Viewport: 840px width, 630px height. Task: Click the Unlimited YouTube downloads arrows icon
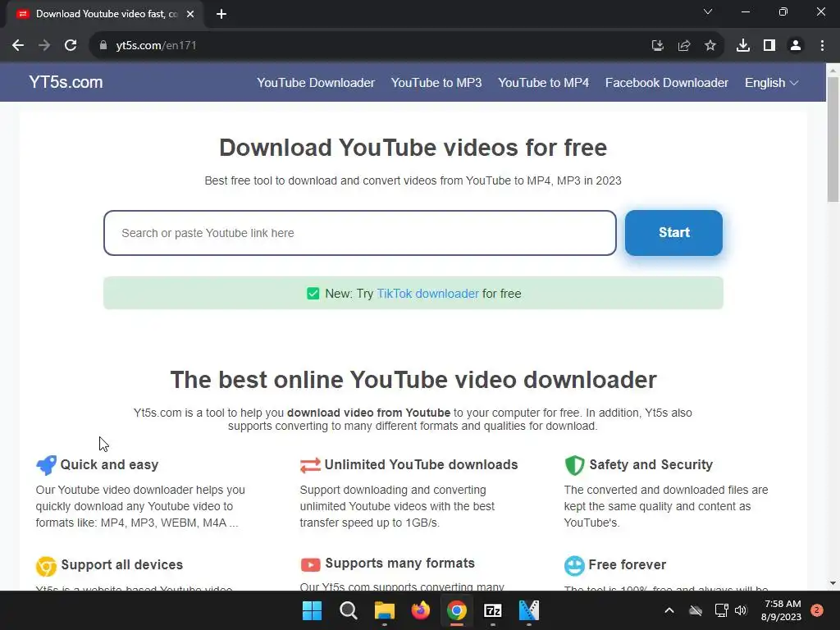[310, 465]
